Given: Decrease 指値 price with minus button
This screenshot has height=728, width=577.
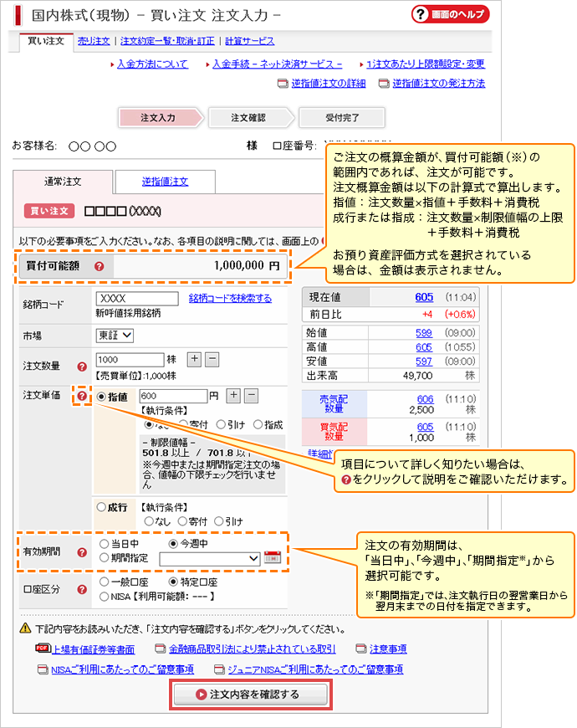Looking at the screenshot, I should [251, 396].
